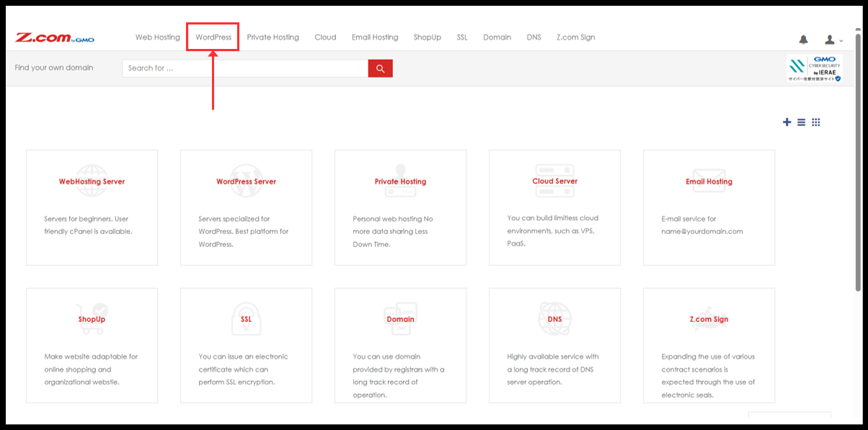Select Z.com Sign in the top navigation
This screenshot has width=868, height=430.
pos(576,37)
